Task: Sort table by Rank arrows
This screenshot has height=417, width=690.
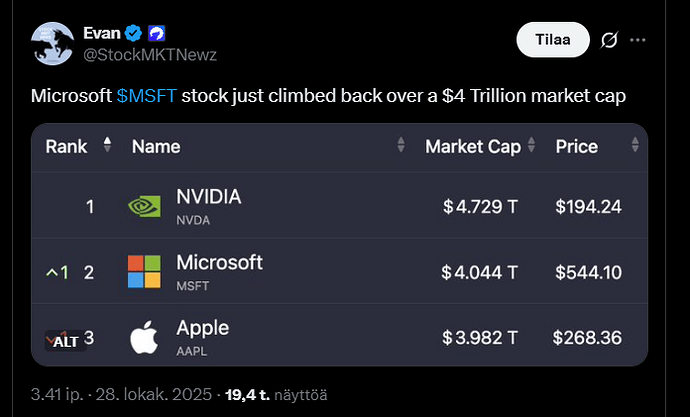Action: click(108, 146)
